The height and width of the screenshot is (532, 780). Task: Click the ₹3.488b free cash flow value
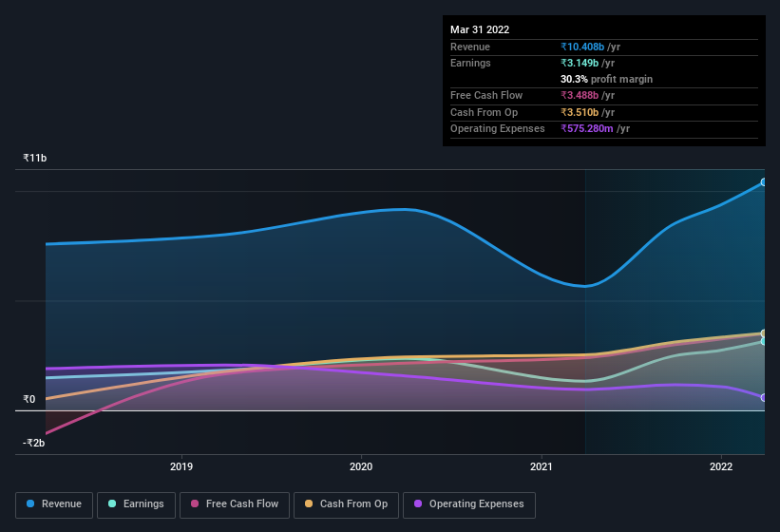click(x=580, y=95)
